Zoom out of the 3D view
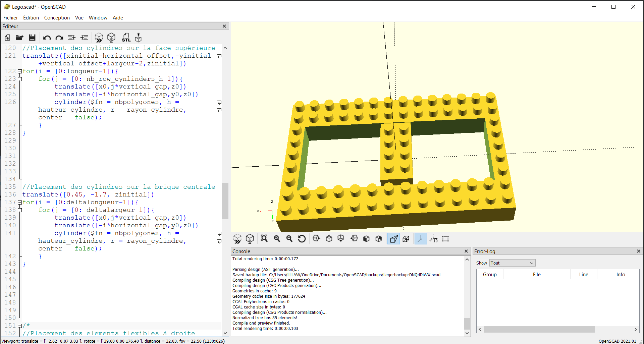The width and height of the screenshot is (644, 344). pos(289,239)
